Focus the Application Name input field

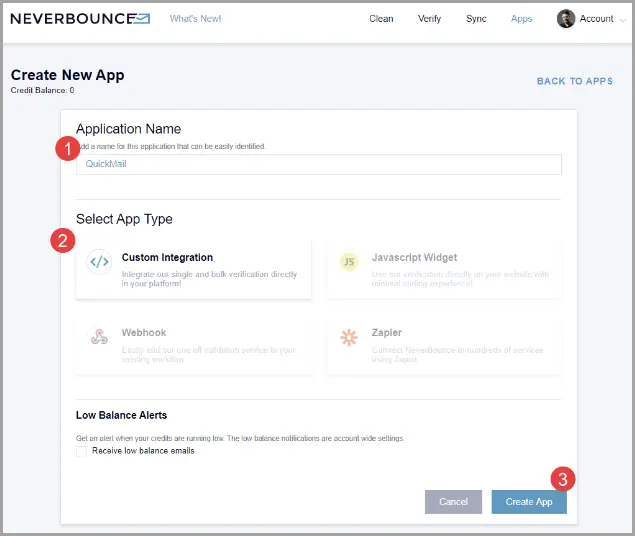click(319, 164)
